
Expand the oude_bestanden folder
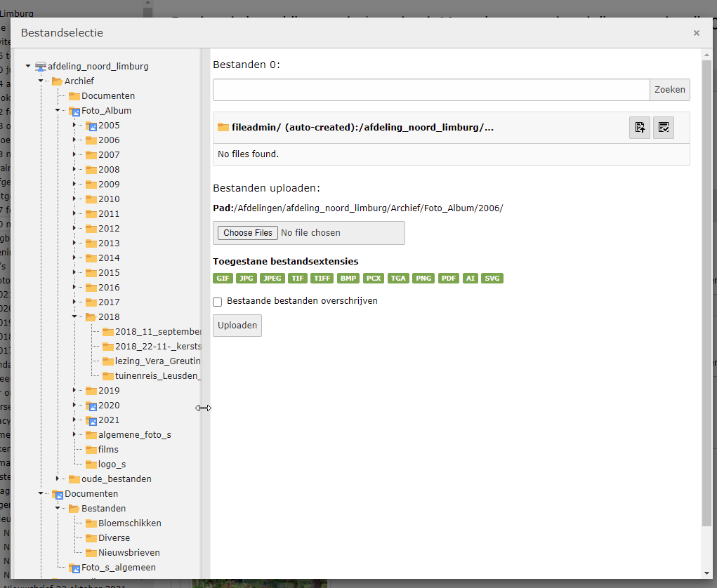[57, 479]
